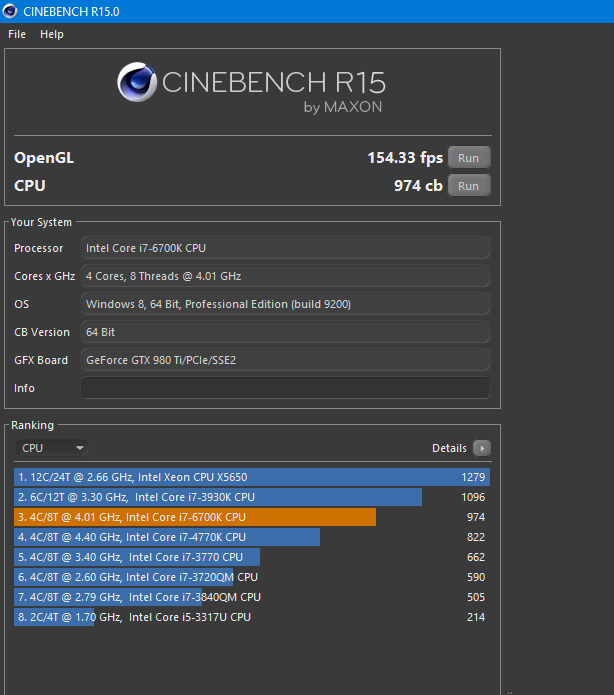614x695 pixels.
Task: Click the CB Version field 64 Bit
Action: [x=285, y=332]
